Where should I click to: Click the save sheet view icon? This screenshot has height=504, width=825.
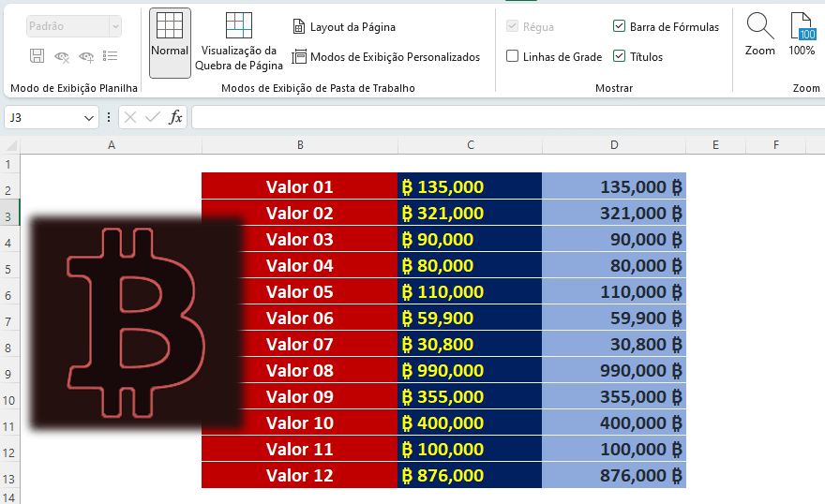pyautogui.click(x=37, y=55)
